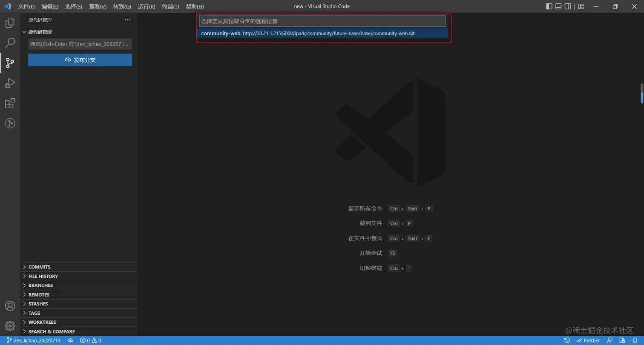The image size is (644, 345).
Task: Click the 开始调试 shortcut label
Action: pyautogui.click(x=371, y=253)
